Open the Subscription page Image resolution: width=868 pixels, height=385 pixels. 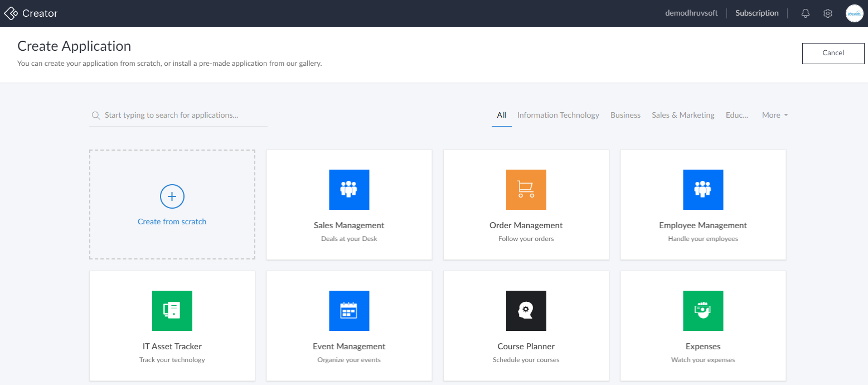[x=757, y=13]
